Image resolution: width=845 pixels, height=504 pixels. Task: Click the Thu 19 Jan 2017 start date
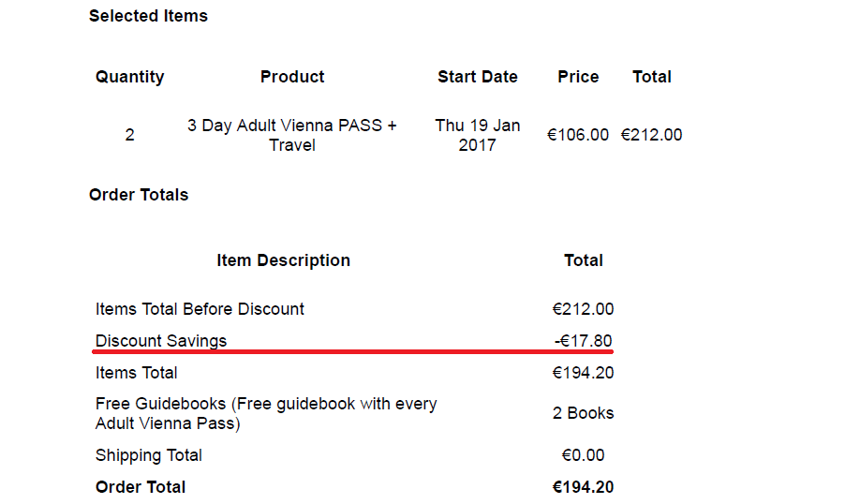tap(478, 135)
